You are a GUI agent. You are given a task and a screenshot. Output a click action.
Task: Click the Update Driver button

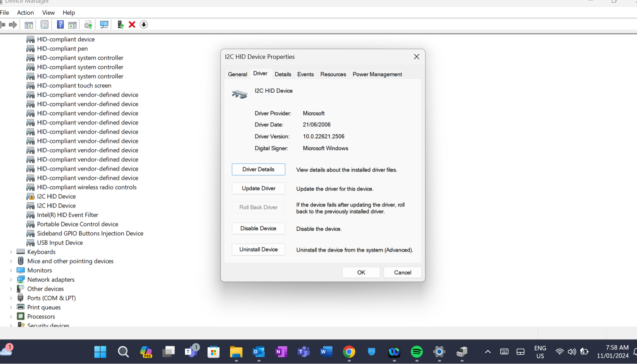pos(258,188)
